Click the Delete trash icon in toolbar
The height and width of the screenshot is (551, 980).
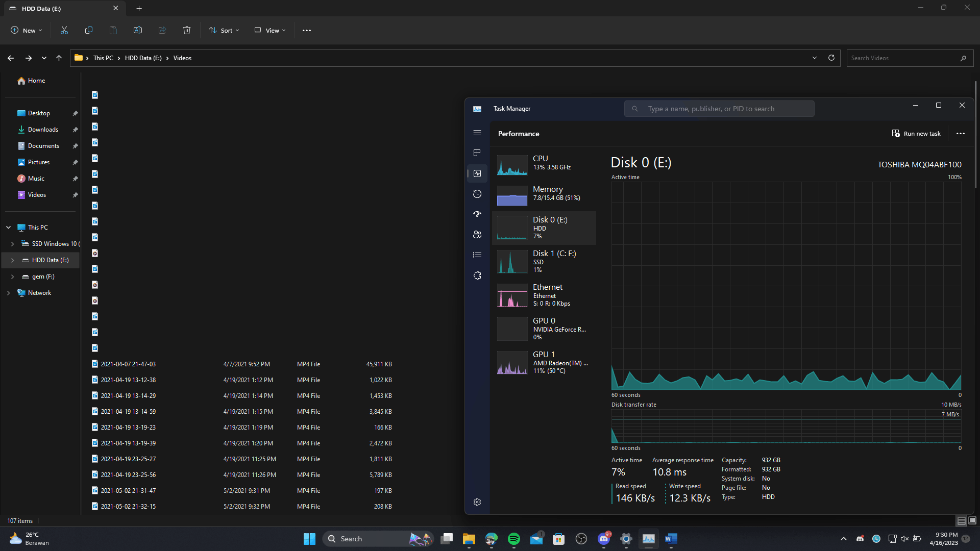click(187, 31)
